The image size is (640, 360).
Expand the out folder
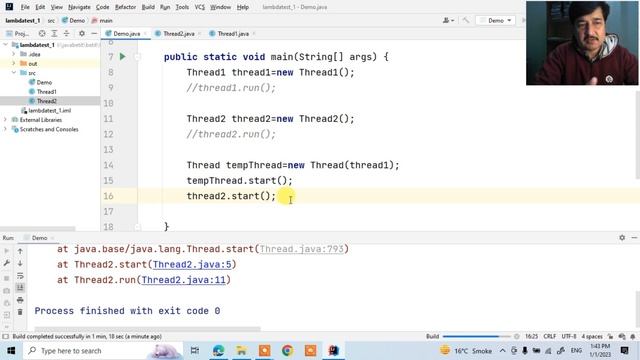point(13,63)
